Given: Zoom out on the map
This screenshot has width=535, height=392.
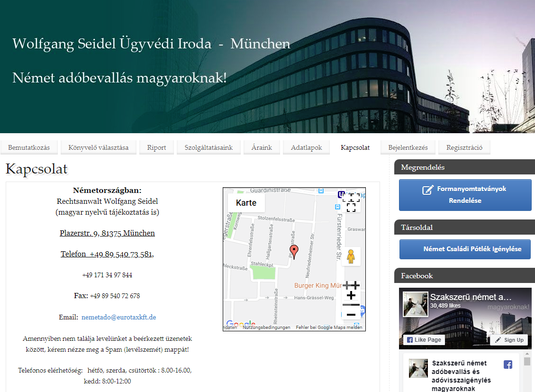Looking at the screenshot, I should 351,314.
